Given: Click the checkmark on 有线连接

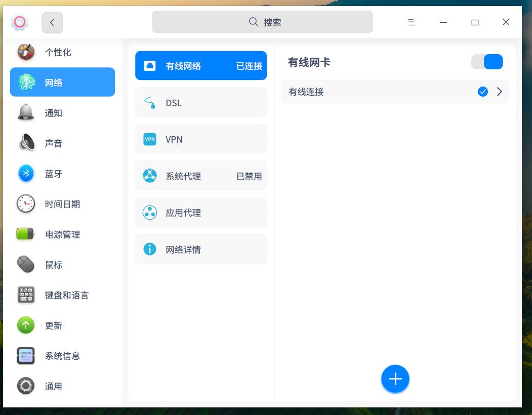Looking at the screenshot, I should pos(482,92).
